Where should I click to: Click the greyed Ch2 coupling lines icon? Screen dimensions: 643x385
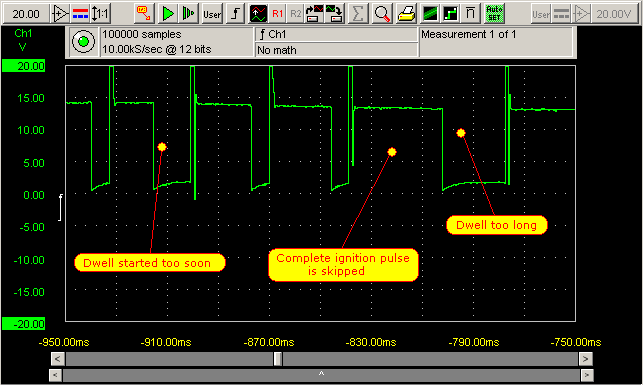point(561,14)
